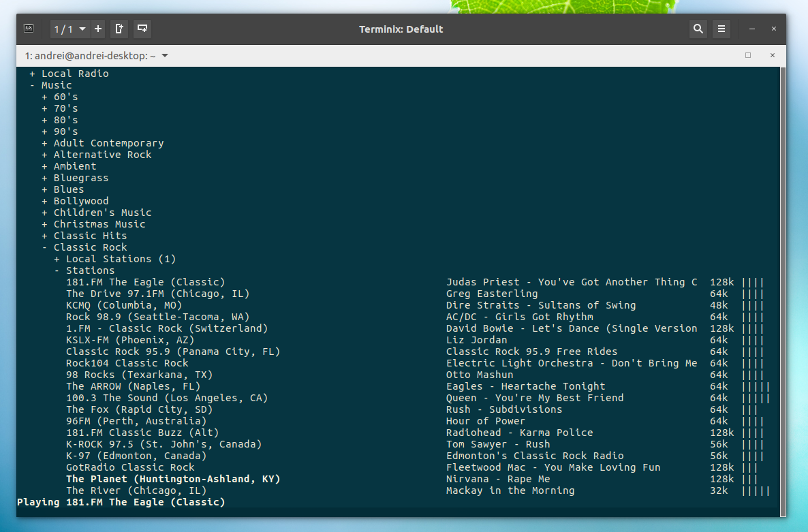
Task: Collapse the Classic Rock genre
Action: (84, 247)
